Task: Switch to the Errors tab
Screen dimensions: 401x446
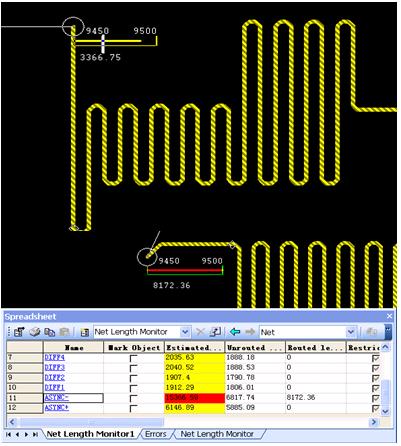Action: (x=156, y=434)
